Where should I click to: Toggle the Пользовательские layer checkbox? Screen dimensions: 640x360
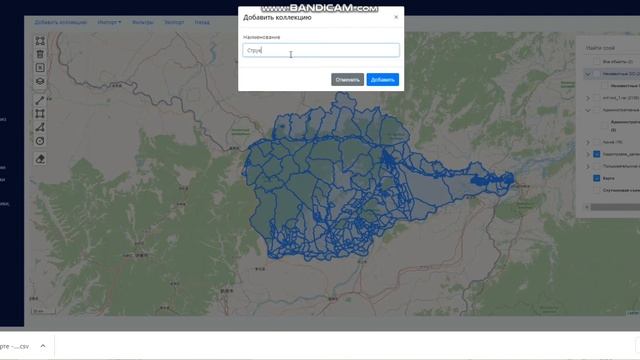tap(597, 166)
